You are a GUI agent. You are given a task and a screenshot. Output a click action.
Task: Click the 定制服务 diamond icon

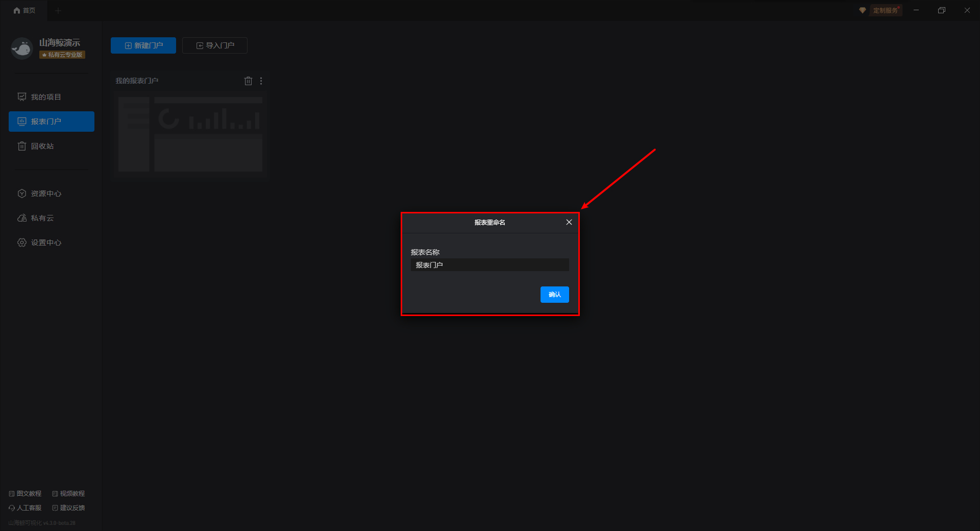click(863, 10)
